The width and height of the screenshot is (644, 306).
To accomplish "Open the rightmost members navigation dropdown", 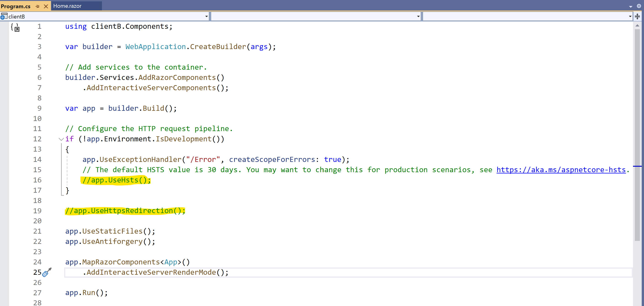I will (630, 16).
